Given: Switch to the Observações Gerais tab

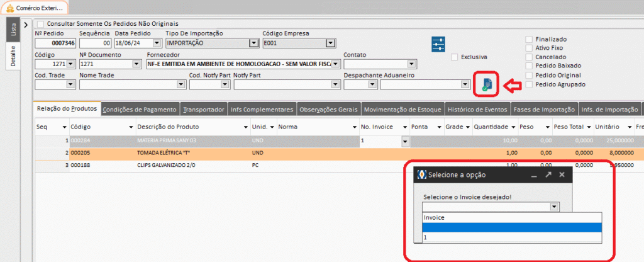Looking at the screenshot, I should coord(328,110).
